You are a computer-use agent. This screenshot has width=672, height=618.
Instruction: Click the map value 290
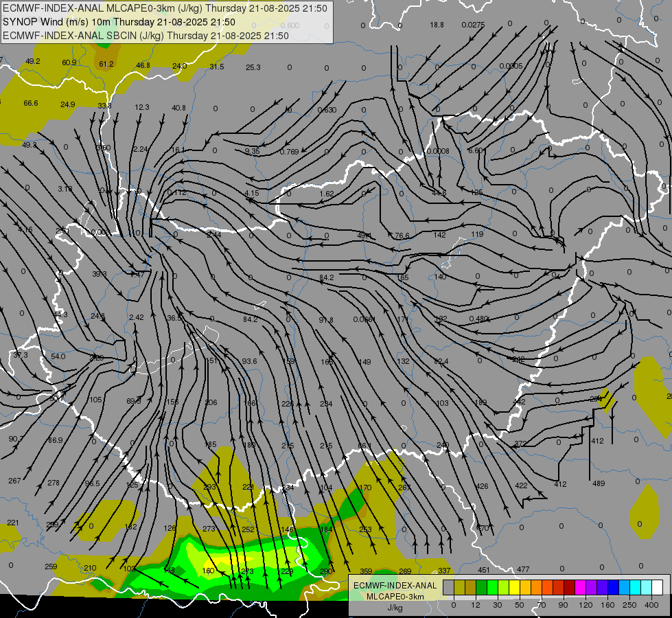point(326,571)
